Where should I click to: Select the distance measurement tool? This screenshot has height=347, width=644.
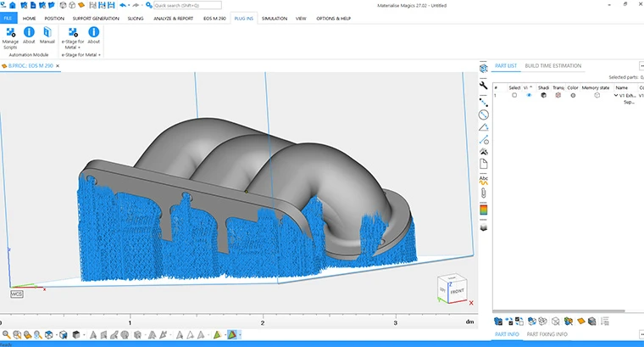pos(483,103)
